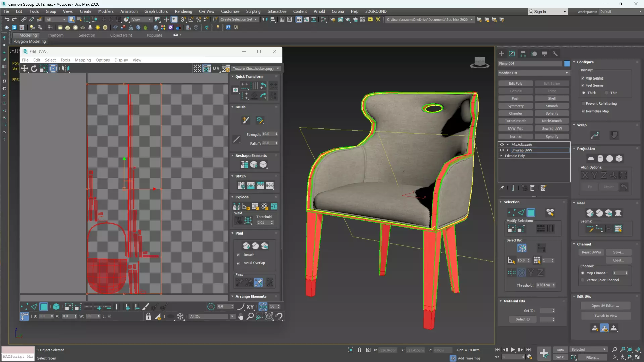Open the Utilities wrench panel tab
Image resolution: width=644 pixels, height=362 pixels.
[x=555, y=54]
